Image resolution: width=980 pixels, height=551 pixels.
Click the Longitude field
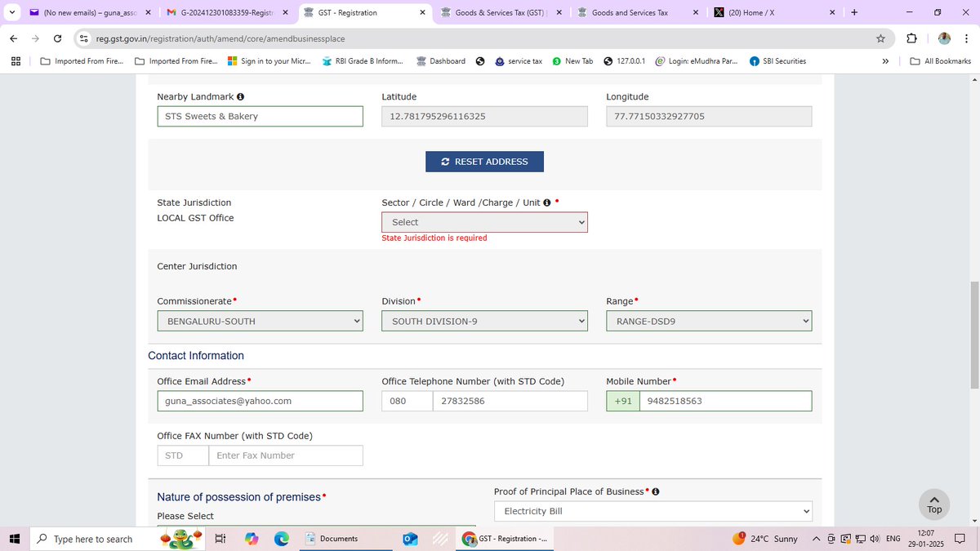(x=709, y=116)
